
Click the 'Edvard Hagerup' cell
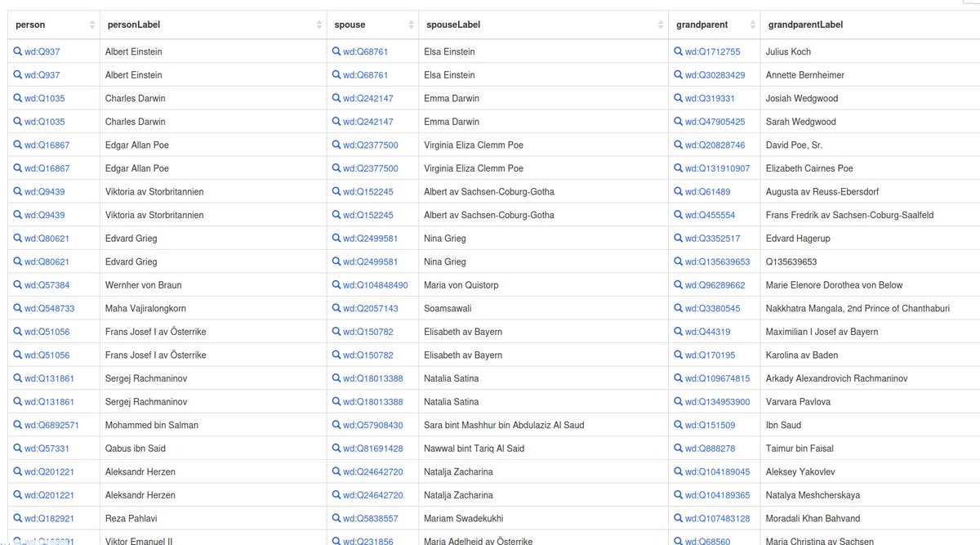870,238
